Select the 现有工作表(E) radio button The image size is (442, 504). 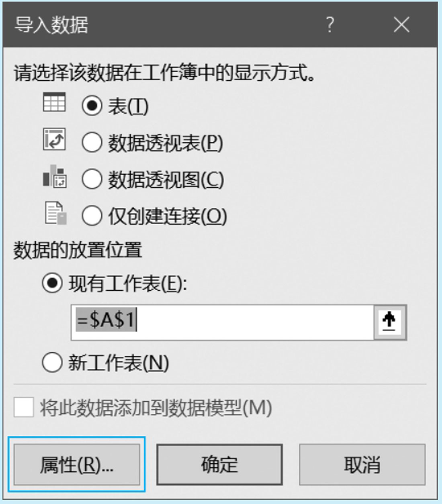pos(52,283)
